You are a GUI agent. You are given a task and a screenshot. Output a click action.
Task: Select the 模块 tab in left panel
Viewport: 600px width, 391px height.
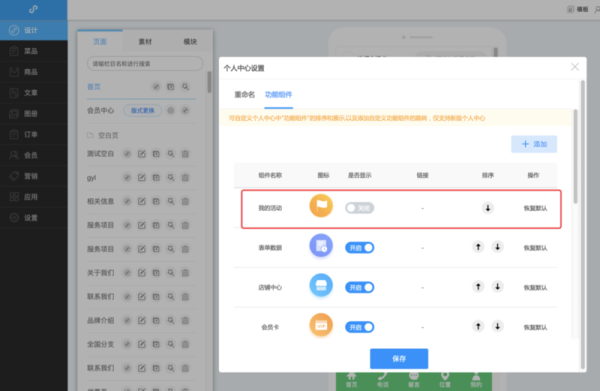click(190, 41)
